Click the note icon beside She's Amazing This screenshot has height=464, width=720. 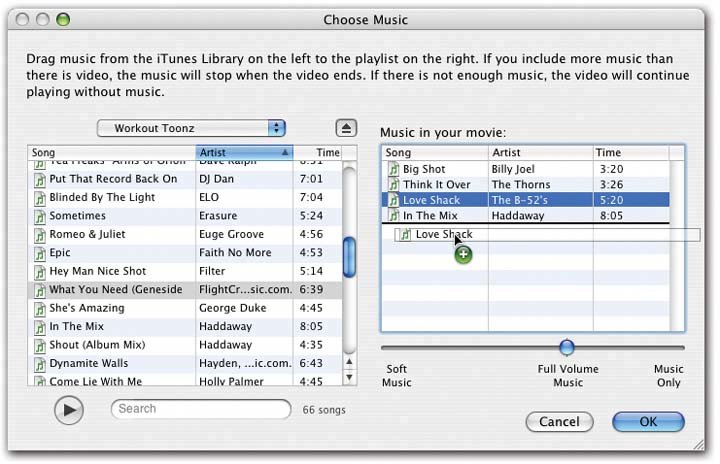[x=40, y=309]
